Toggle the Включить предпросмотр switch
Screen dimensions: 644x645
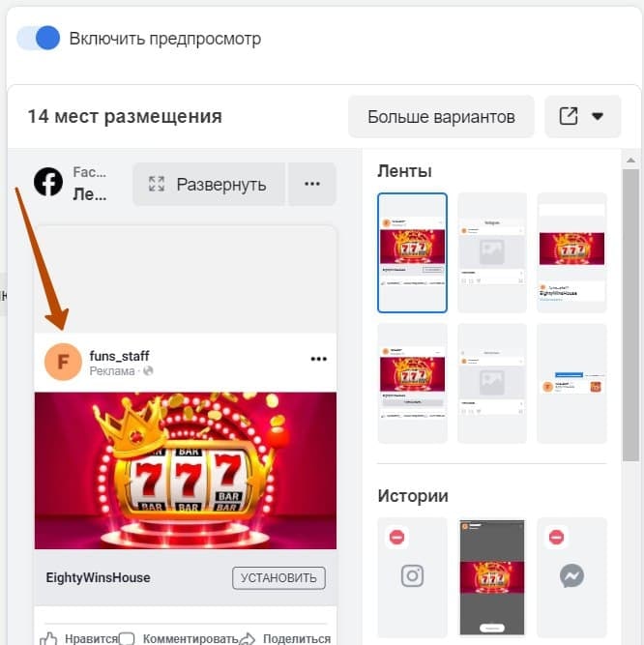point(39,38)
